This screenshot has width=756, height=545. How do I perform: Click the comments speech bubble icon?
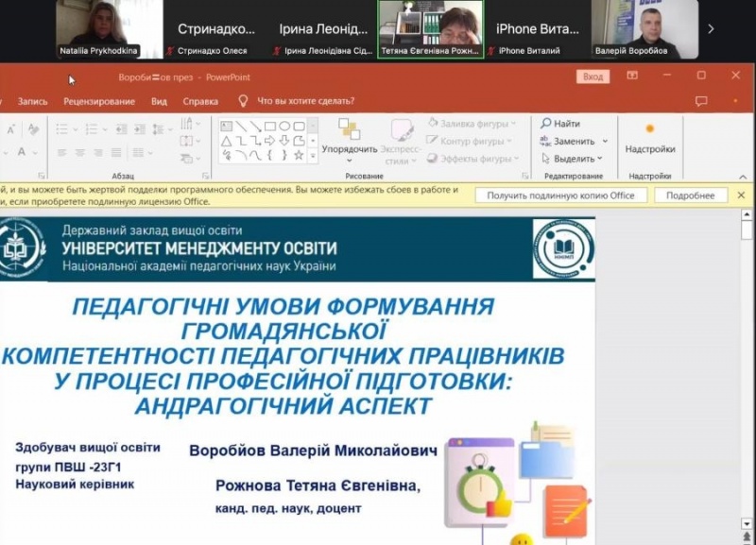701,101
